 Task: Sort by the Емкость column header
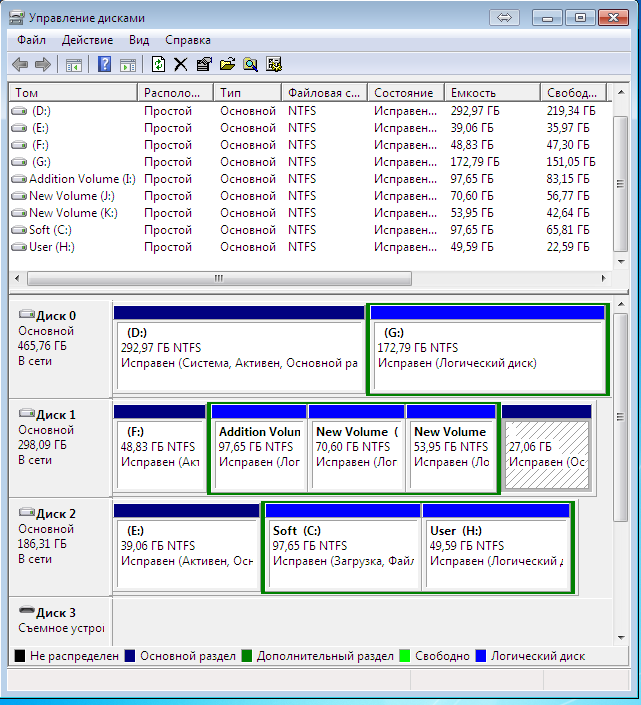coord(493,93)
